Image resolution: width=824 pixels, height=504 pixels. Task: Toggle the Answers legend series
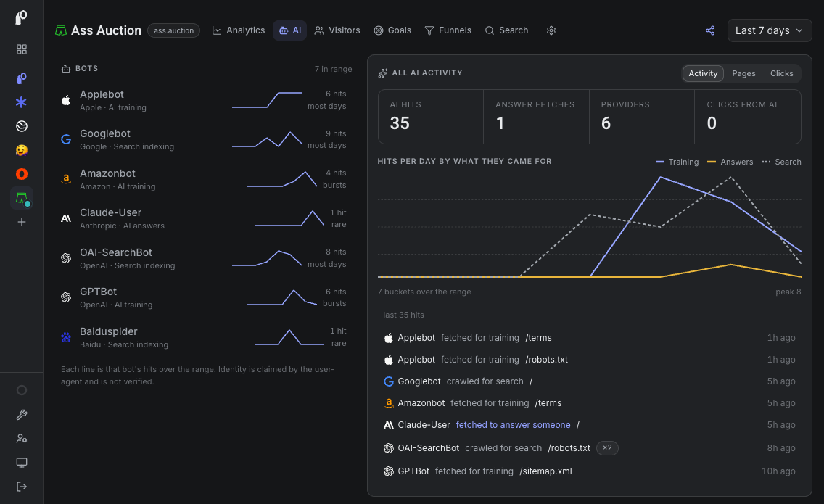pyautogui.click(x=730, y=162)
